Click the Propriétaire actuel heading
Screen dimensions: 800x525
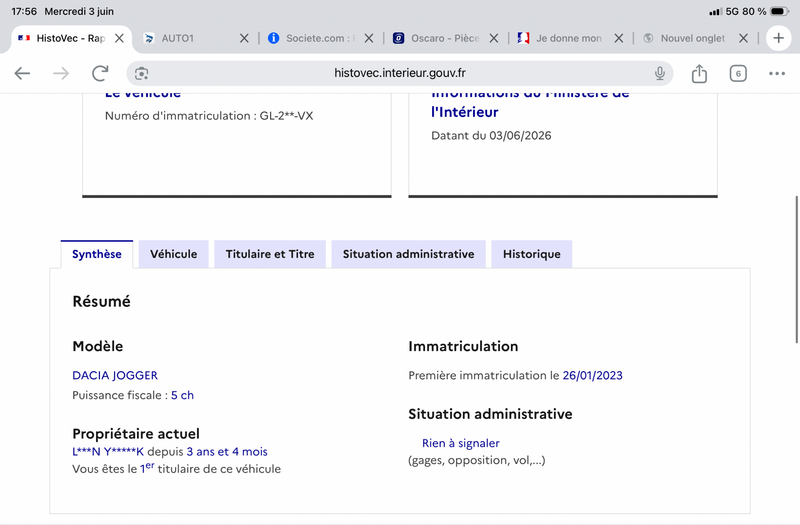[136, 434]
